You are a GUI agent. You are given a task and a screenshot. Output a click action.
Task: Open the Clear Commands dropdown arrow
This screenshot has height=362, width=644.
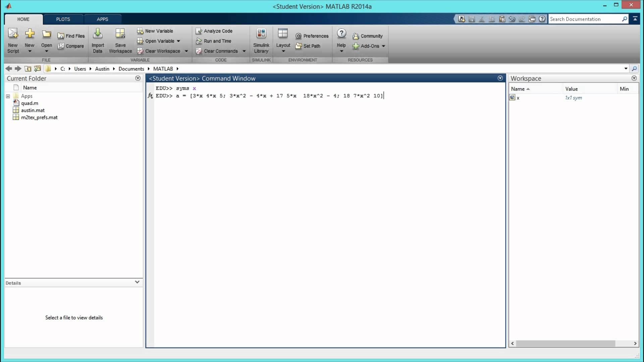tap(244, 51)
